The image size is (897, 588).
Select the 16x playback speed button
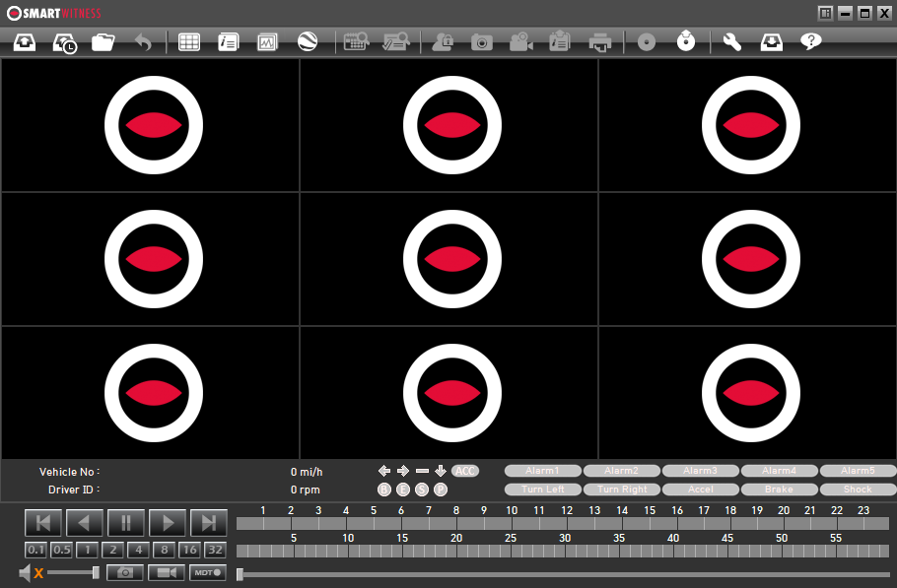click(189, 550)
